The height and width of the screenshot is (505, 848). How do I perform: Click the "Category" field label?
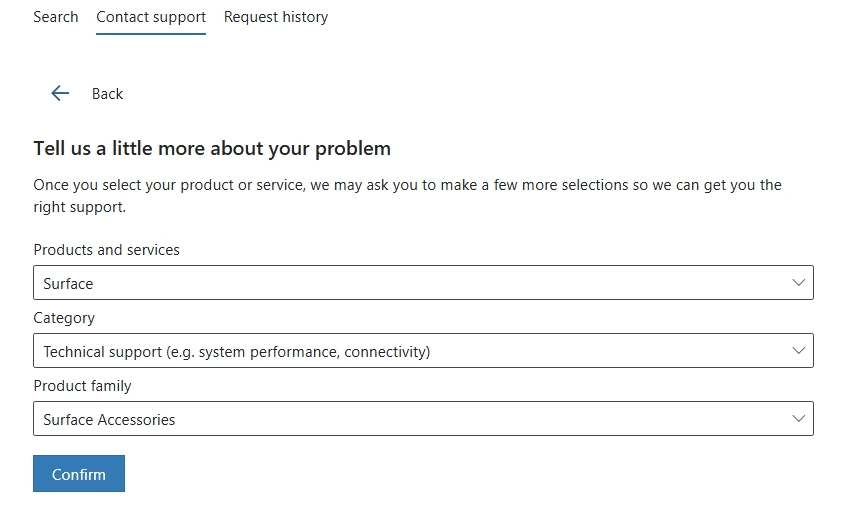pos(64,318)
